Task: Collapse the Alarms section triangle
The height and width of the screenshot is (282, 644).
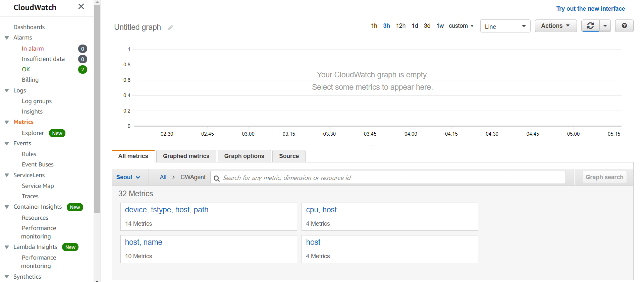Action: (x=7, y=38)
